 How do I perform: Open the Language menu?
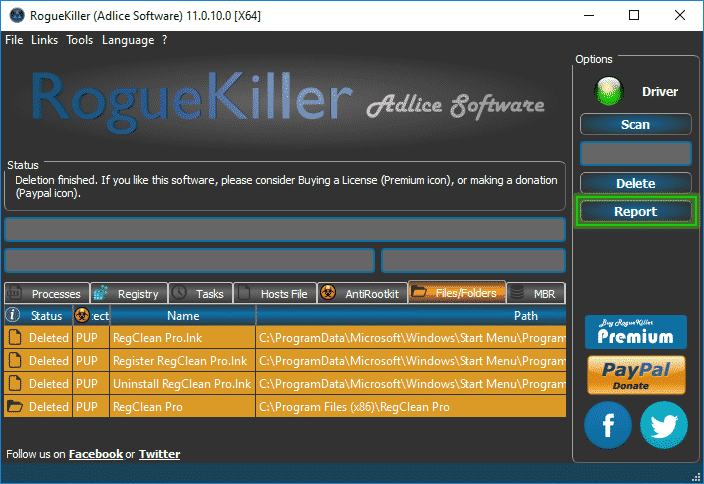pos(128,40)
